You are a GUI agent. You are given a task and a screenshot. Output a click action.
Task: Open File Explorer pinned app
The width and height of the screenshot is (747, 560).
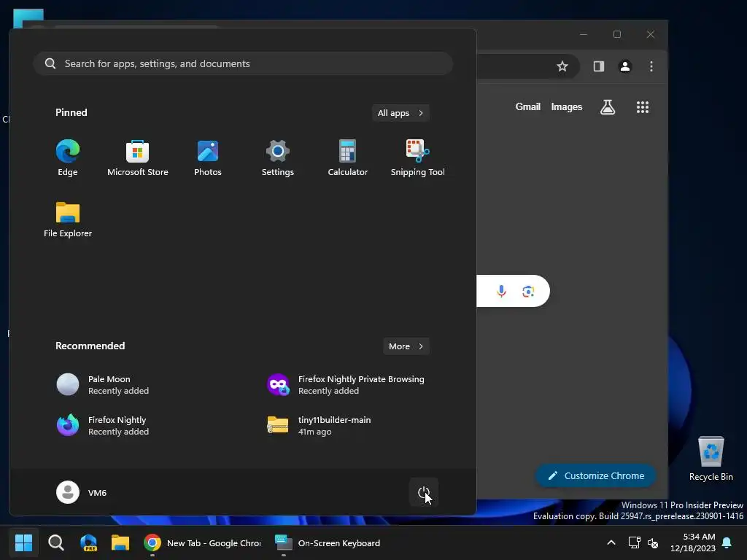68,219
